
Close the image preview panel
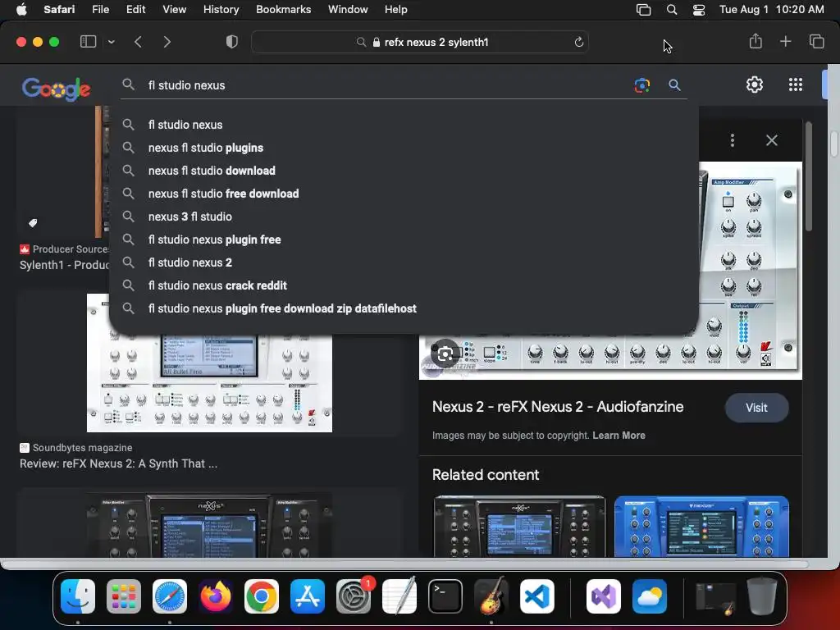tap(771, 140)
